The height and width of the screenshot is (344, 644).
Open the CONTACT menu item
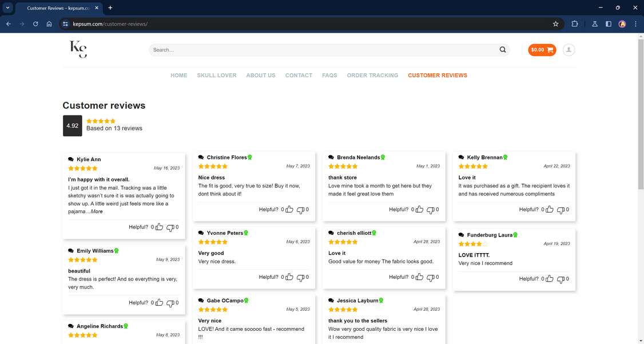(299, 75)
